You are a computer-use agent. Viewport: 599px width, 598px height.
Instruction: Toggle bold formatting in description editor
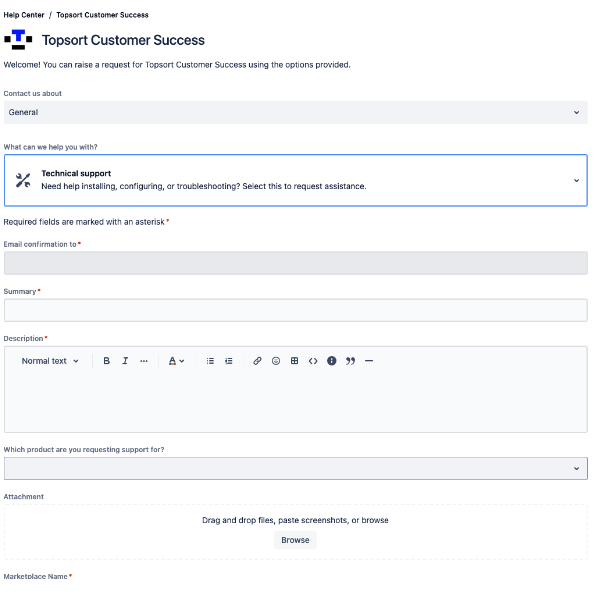point(107,361)
